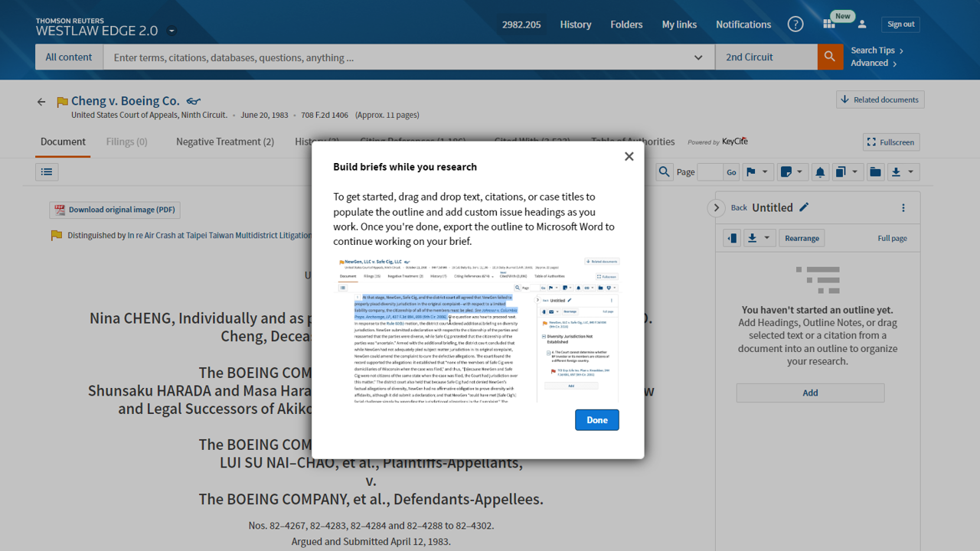Viewport: 980px width, 551px height.
Task: Open the apps grid in the header
Action: click(828, 24)
